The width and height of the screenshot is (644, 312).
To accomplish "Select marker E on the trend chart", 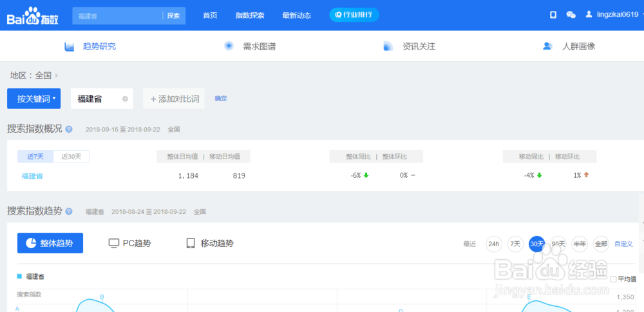I will 529,297.
